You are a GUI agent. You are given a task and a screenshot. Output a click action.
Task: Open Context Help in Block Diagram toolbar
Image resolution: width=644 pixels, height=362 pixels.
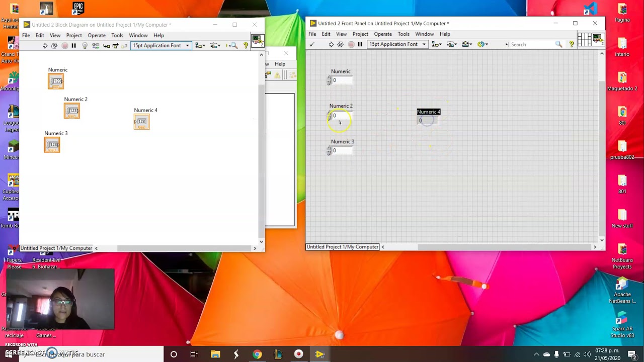point(246,46)
